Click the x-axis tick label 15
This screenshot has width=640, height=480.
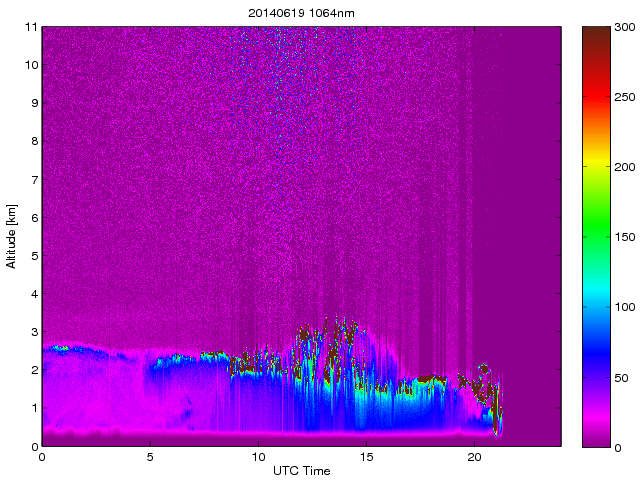(367, 457)
